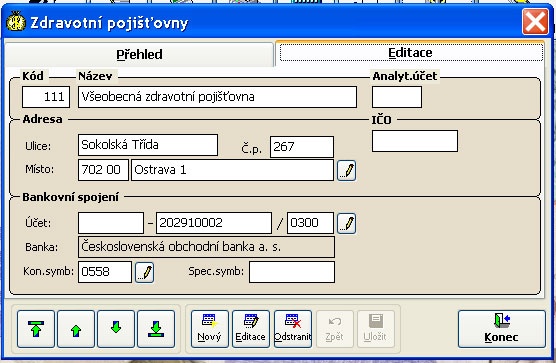Delete the record with Odstranit
The height and width of the screenshot is (363, 556).
pos(293,329)
